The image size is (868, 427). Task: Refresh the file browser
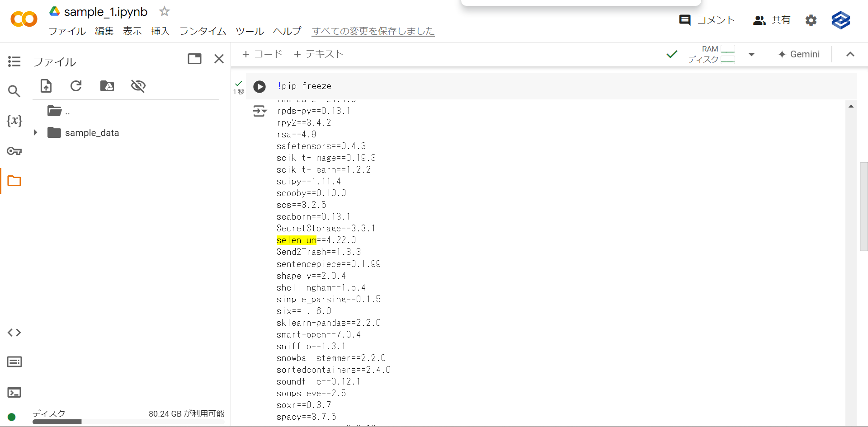76,86
